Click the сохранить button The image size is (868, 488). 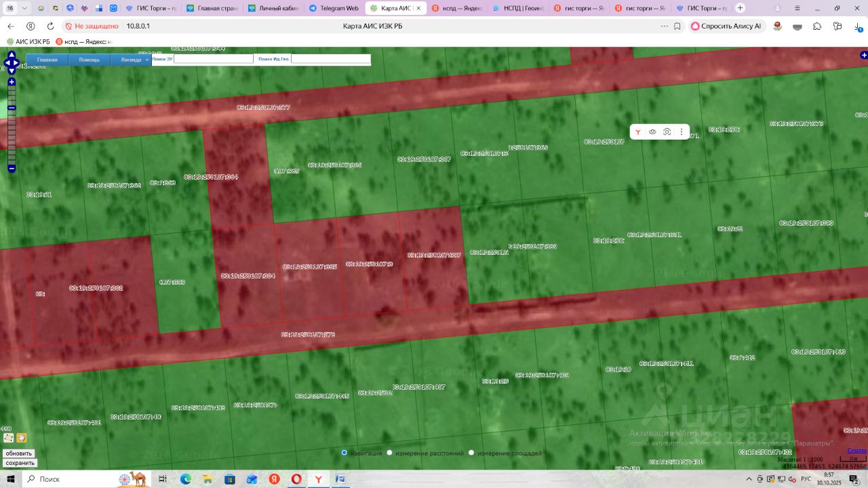[x=20, y=463]
